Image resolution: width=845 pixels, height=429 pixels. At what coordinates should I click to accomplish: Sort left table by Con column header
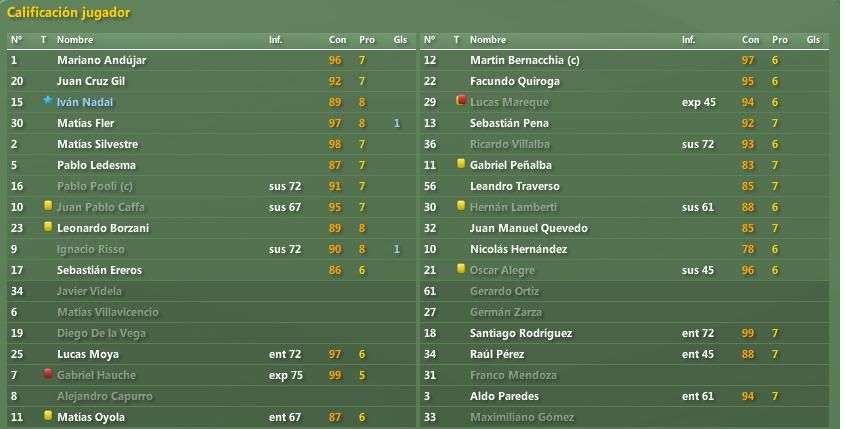337,40
